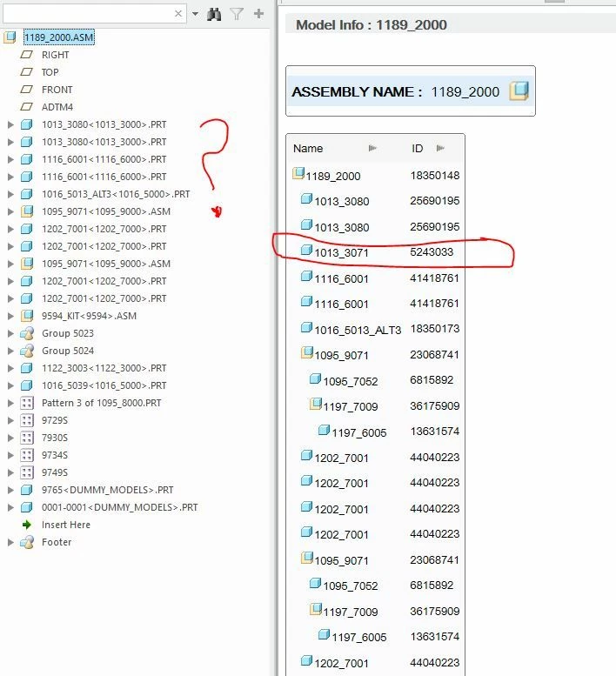Screen dimensions: 616x676
Task: Click the ASSEMBLY NAME 1189_2000 label
Action: (395, 91)
